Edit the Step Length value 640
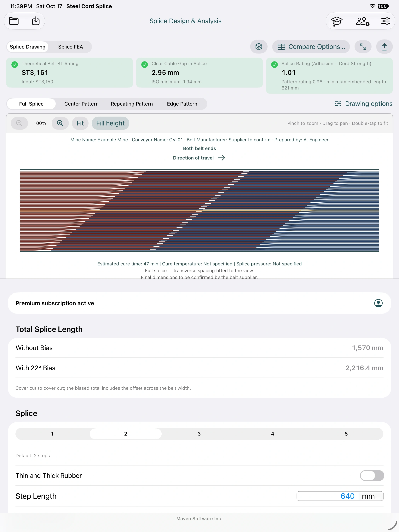The image size is (399, 532). [x=327, y=496]
